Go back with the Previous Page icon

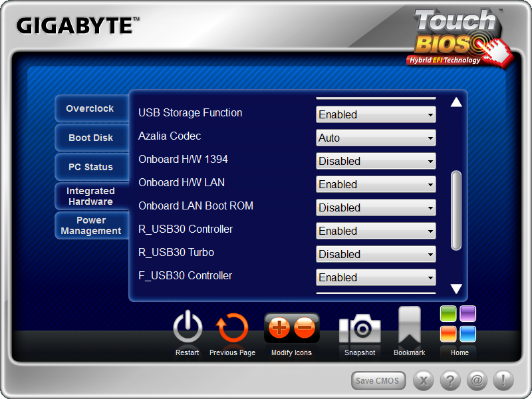pos(232,328)
